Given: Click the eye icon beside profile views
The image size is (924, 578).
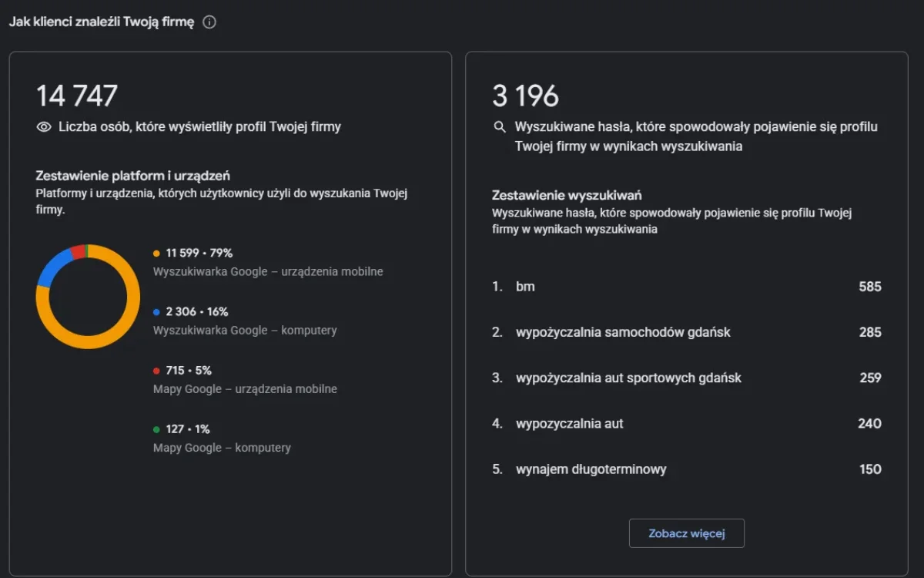Looking at the screenshot, I should (x=44, y=127).
